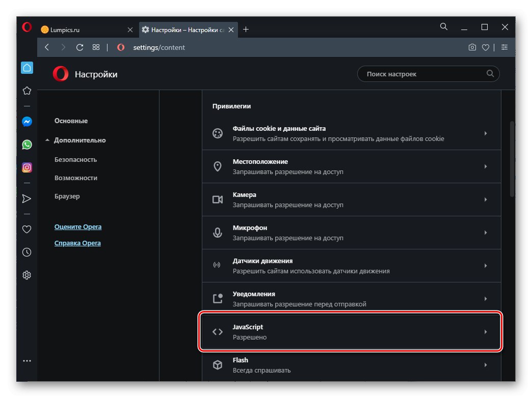Image resolution: width=532 pixels, height=398 pixels.
Task: Select Основные in settings menu
Action: click(71, 121)
